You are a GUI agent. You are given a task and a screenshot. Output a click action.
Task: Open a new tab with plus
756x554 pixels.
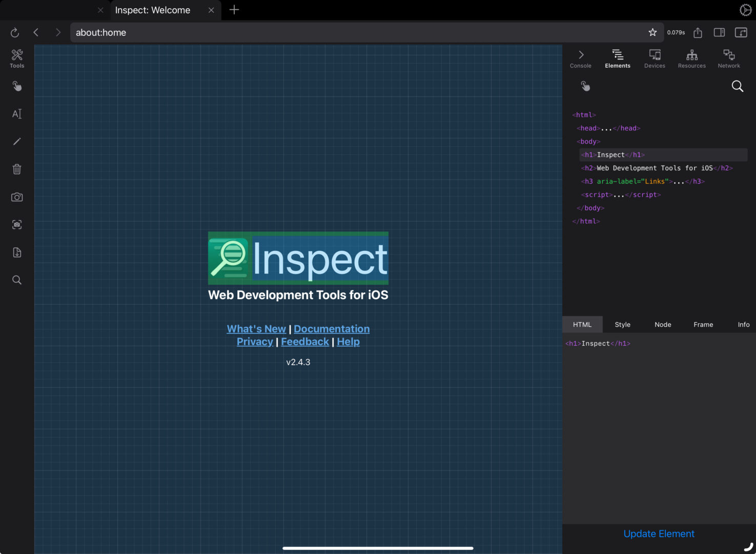tap(234, 10)
